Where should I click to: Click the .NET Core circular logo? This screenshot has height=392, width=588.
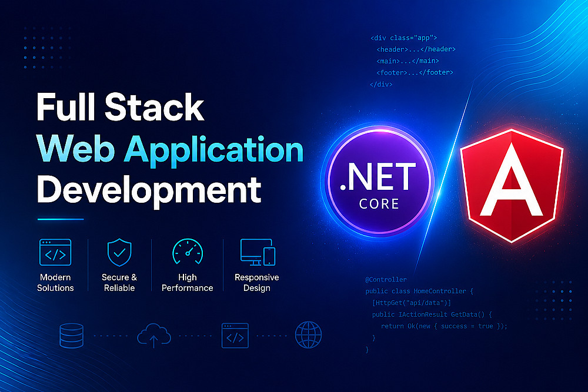[379, 182]
